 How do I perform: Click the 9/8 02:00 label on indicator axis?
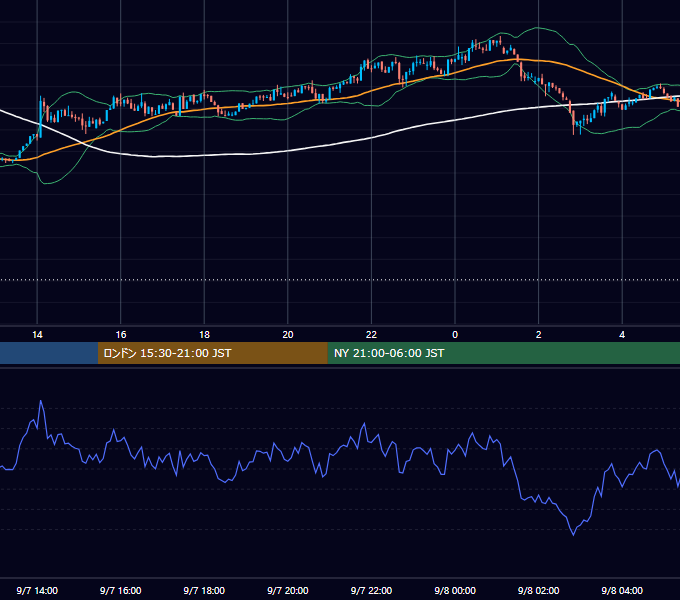tap(539, 590)
